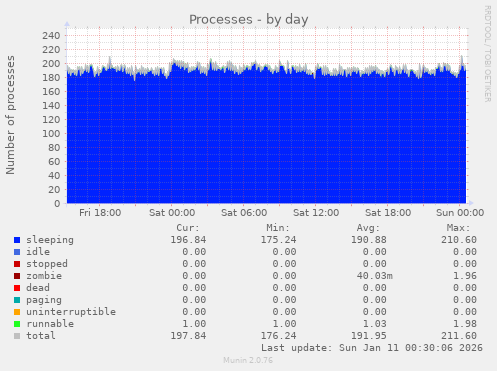Image resolution: width=497 pixels, height=371 pixels.
Task: Click sleeping current value 196.84
Action: pyautogui.click(x=188, y=240)
